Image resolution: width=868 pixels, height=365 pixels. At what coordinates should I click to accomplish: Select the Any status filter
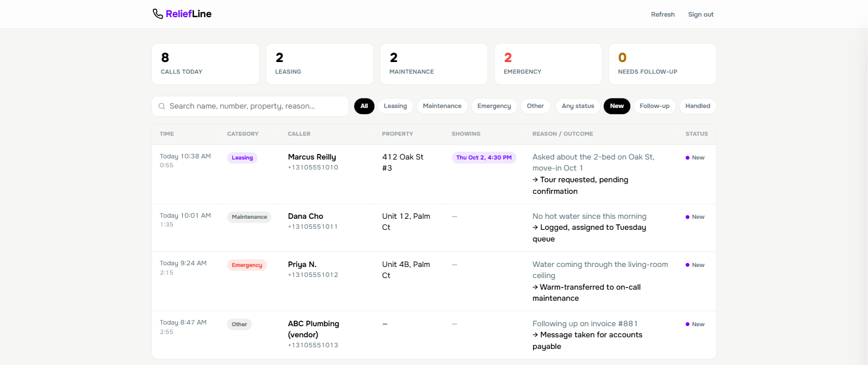tap(578, 106)
